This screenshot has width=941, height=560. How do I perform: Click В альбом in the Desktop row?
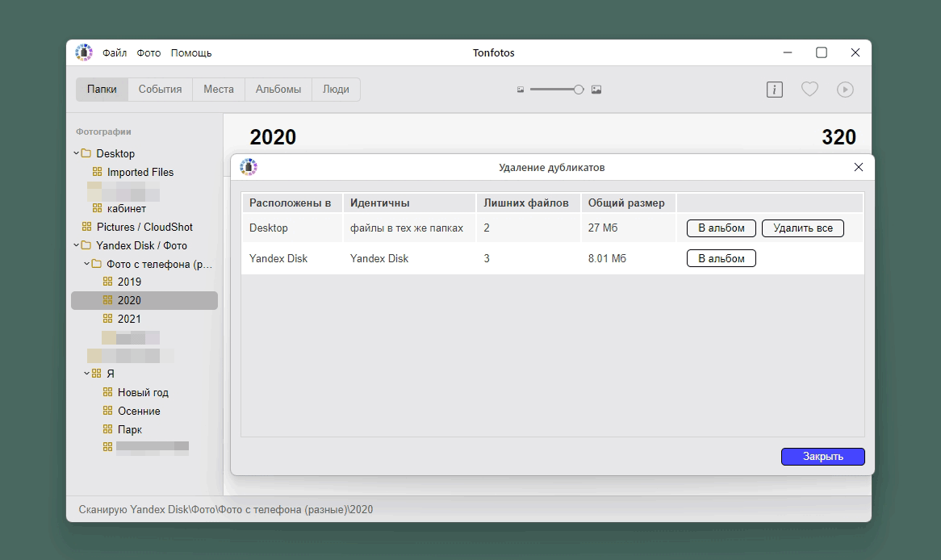[x=721, y=228]
